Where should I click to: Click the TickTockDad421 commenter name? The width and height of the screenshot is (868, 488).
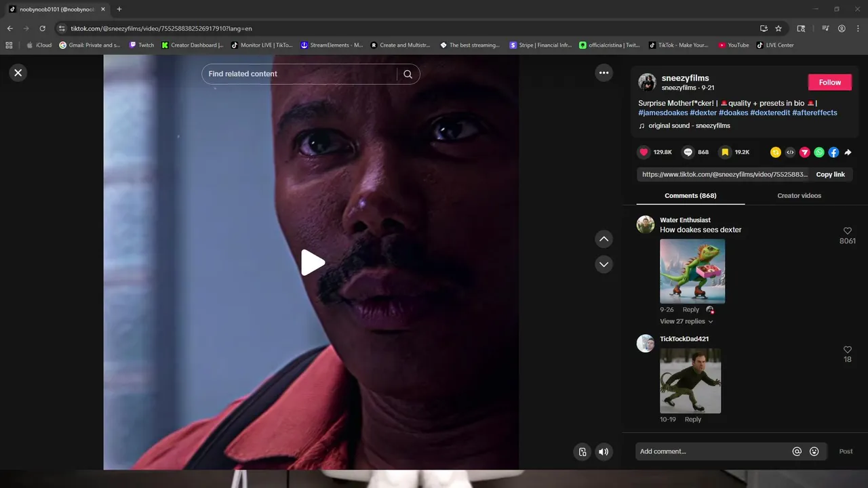pos(684,339)
